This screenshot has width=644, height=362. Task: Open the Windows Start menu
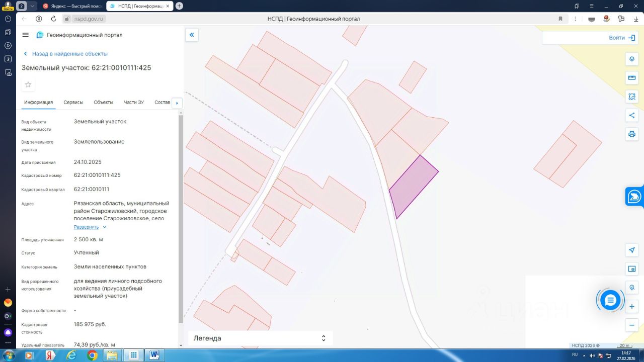[9, 355]
